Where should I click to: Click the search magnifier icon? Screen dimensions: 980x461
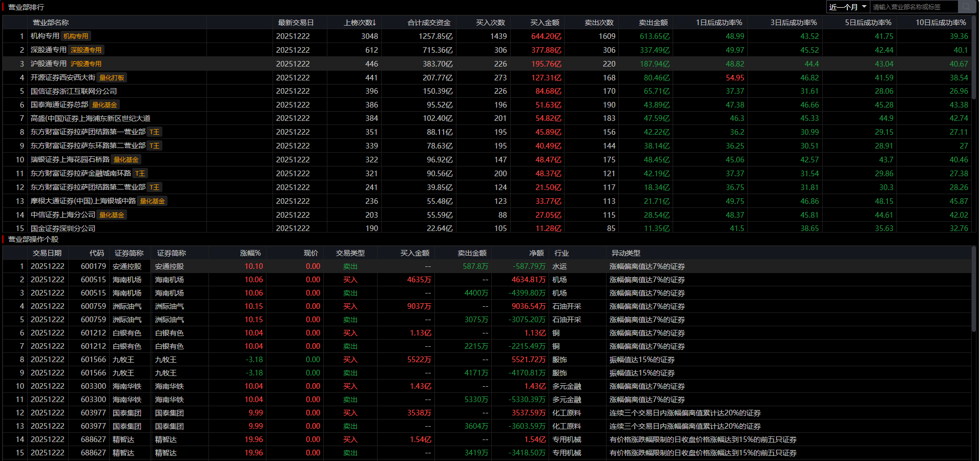[x=966, y=7]
